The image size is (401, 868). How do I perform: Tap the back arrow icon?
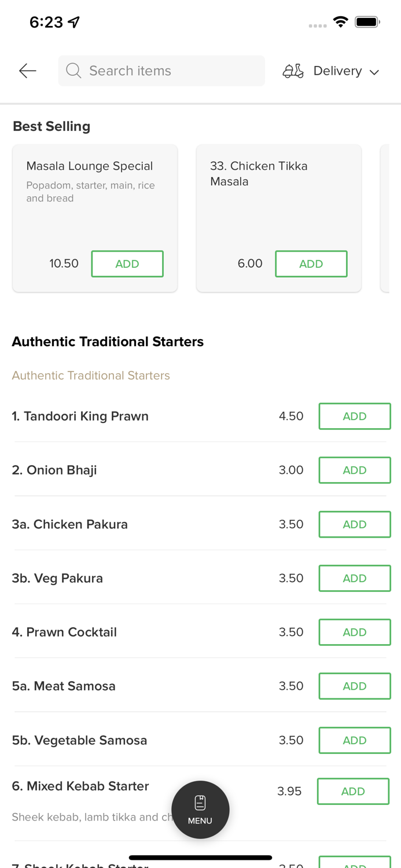[27, 71]
